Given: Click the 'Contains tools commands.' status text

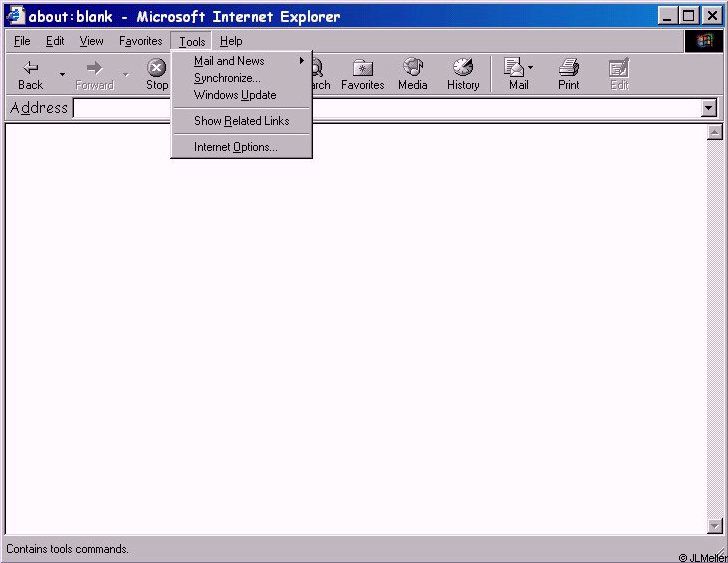Looking at the screenshot, I should point(67,549).
